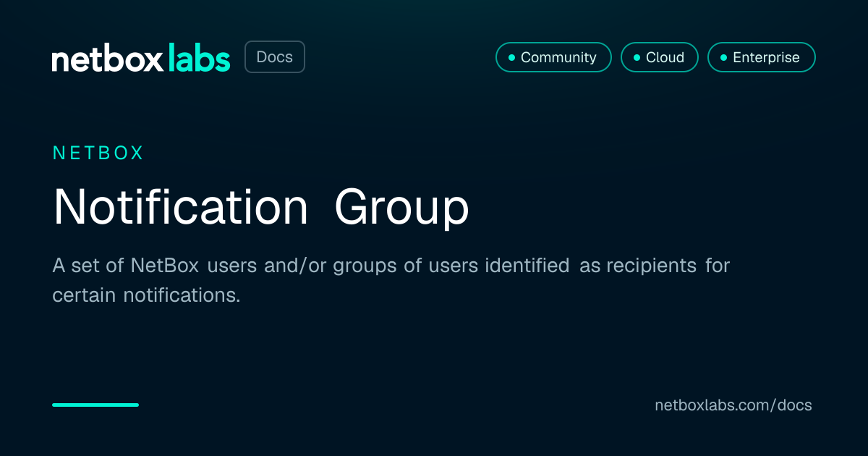The height and width of the screenshot is (456, 868).
Task: Select the Cloud pill
Action: point(660,57)
